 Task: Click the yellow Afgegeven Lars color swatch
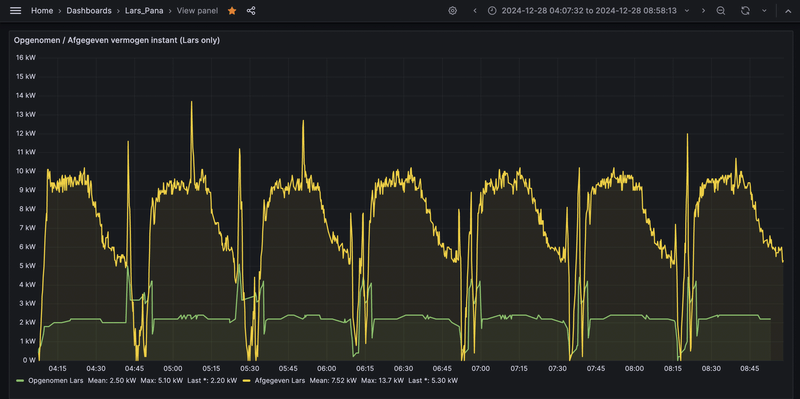click(246, 381)
